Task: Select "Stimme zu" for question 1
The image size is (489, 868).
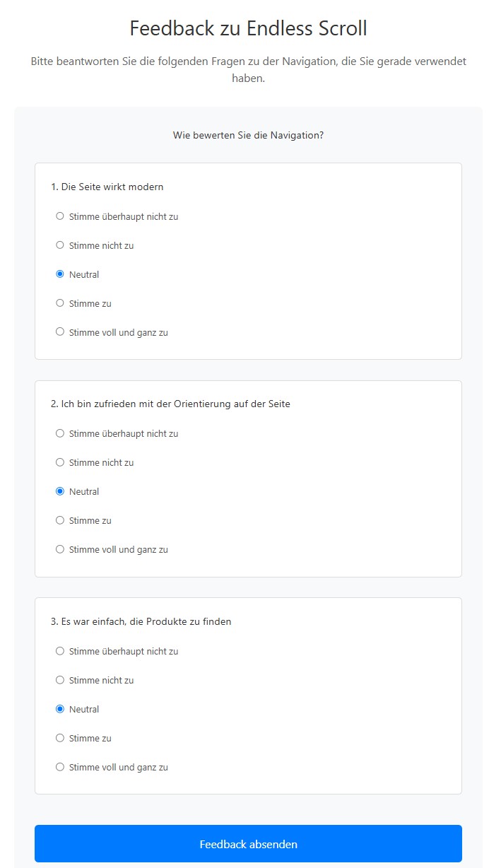Action: tap(60, 303)
